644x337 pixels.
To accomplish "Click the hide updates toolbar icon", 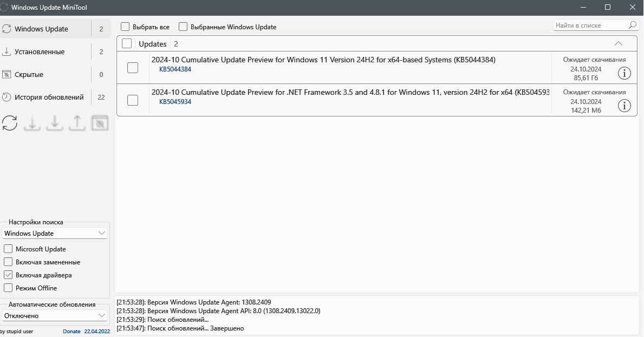I will pos(100,123).
